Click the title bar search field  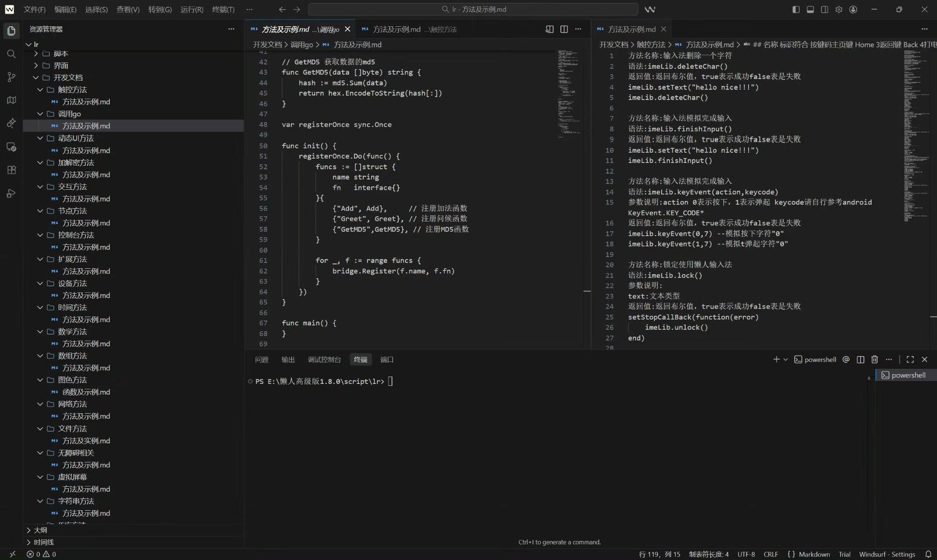coord(473,9)
